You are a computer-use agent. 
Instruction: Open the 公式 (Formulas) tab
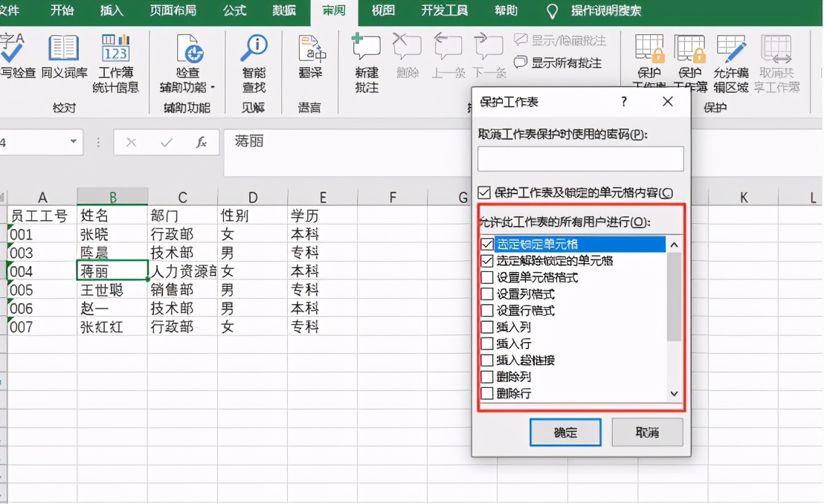(234, 10)
